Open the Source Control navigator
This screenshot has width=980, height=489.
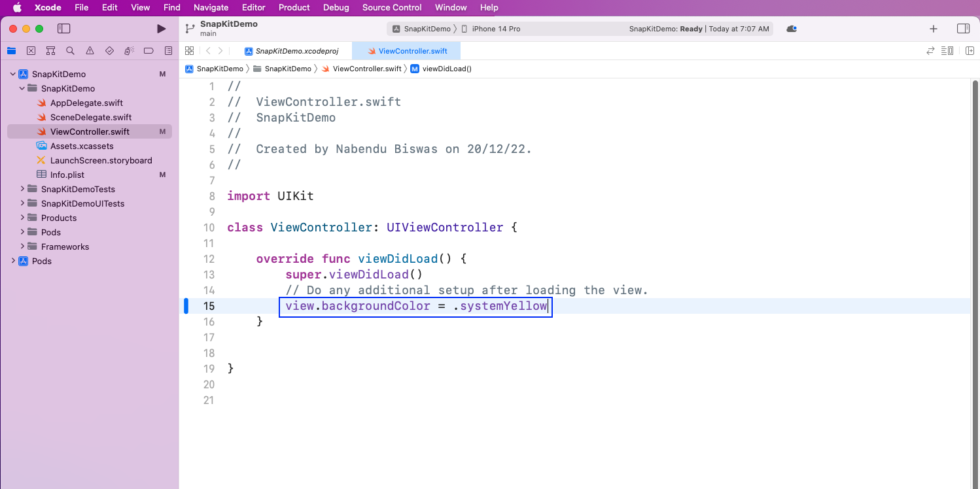(31, 50)
